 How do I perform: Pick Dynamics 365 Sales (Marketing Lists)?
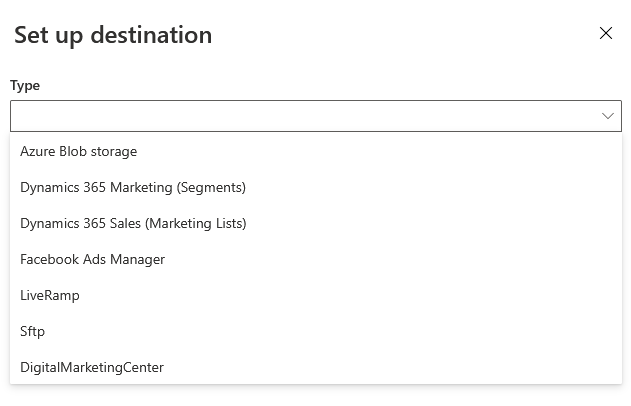click(x=133, y=223)
